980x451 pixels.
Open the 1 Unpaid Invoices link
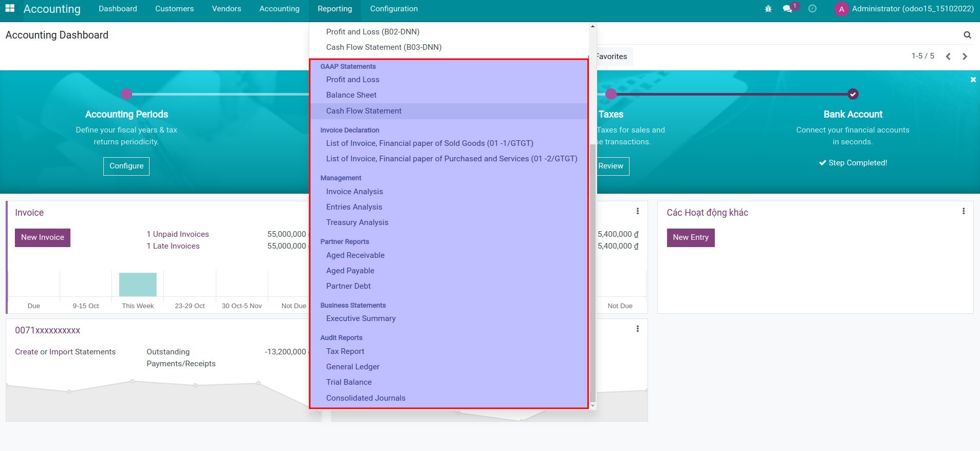point(178,234)
